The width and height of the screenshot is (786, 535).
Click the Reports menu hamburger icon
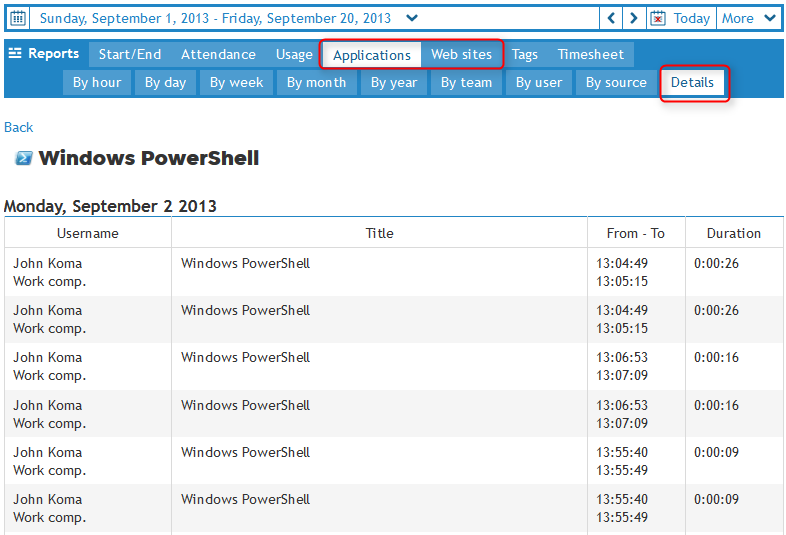click(x=15, y=53)
